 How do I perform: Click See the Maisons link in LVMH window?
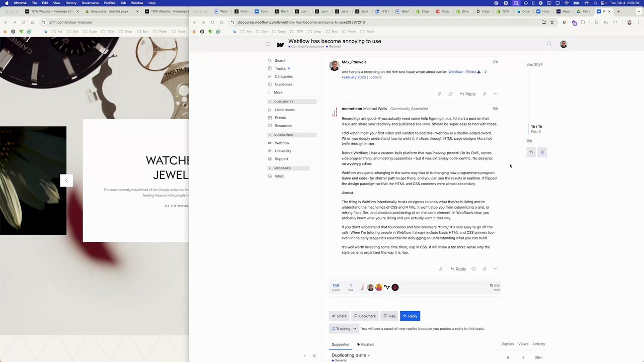pyautogui.click(x=177, y=206)
